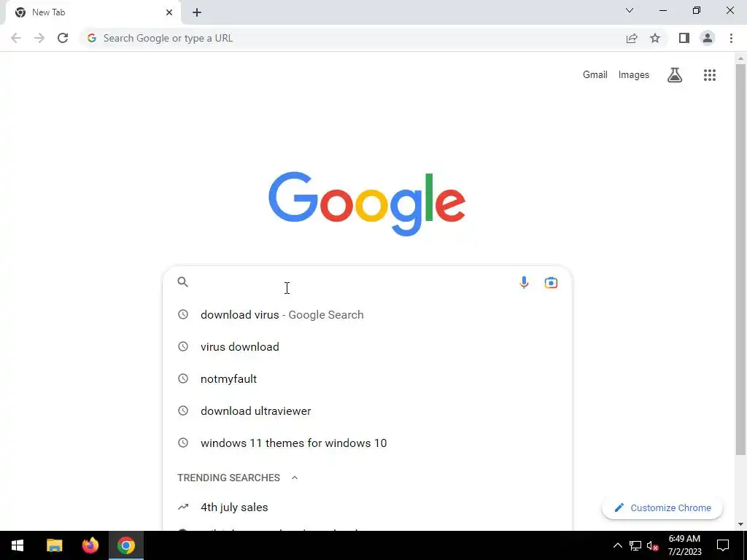747x560 pixels.
Task: Reload the current page
Action: coord(63,38)
